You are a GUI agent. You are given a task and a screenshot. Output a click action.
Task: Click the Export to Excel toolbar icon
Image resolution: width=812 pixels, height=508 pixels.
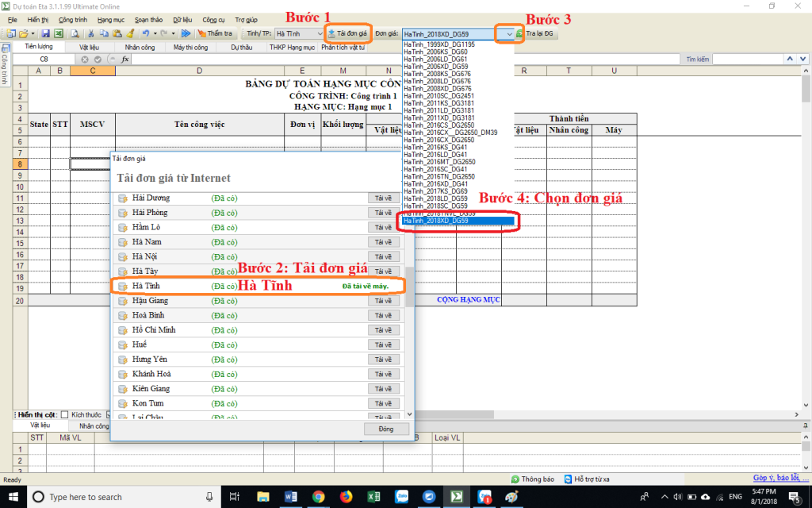point(57,34)
